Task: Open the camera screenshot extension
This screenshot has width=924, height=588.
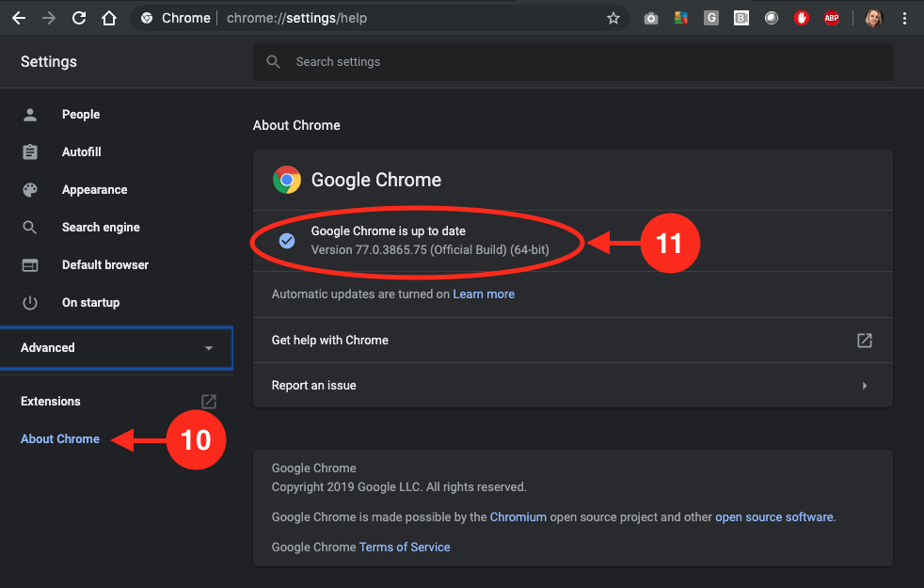Action: [x=651, y=18]
